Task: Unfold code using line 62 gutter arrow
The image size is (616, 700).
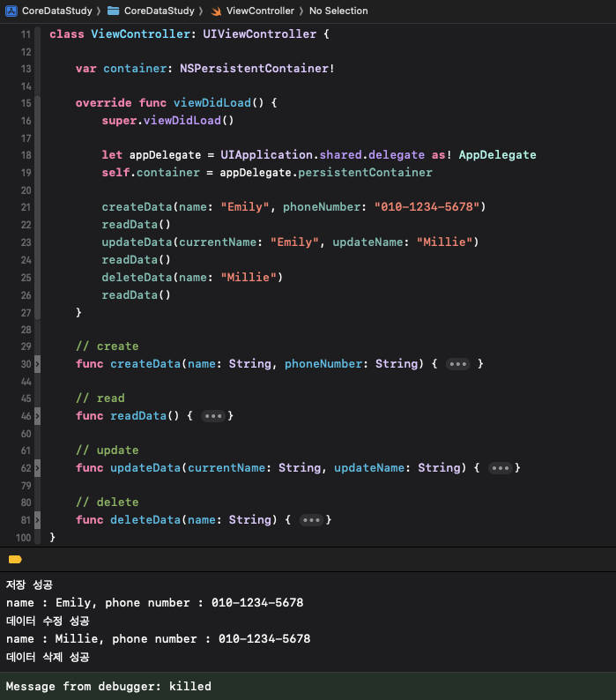Action: pyautogui.click(x=38, y=468)
